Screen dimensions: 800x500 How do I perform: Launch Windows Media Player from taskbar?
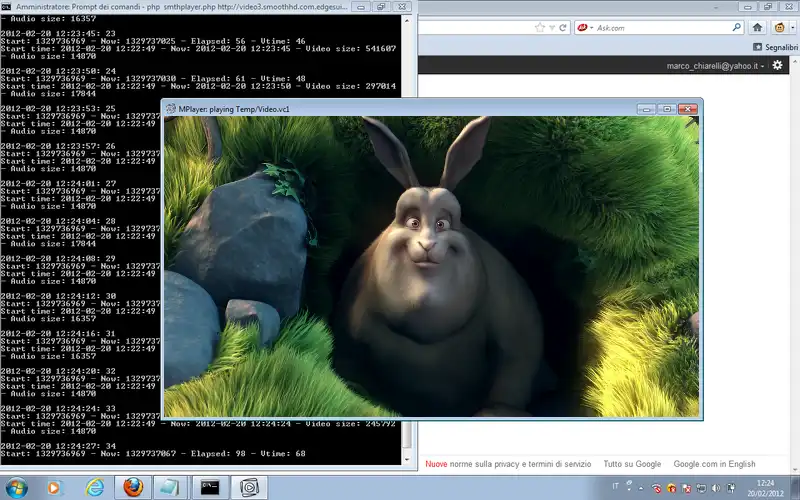(x=53, y=488)
